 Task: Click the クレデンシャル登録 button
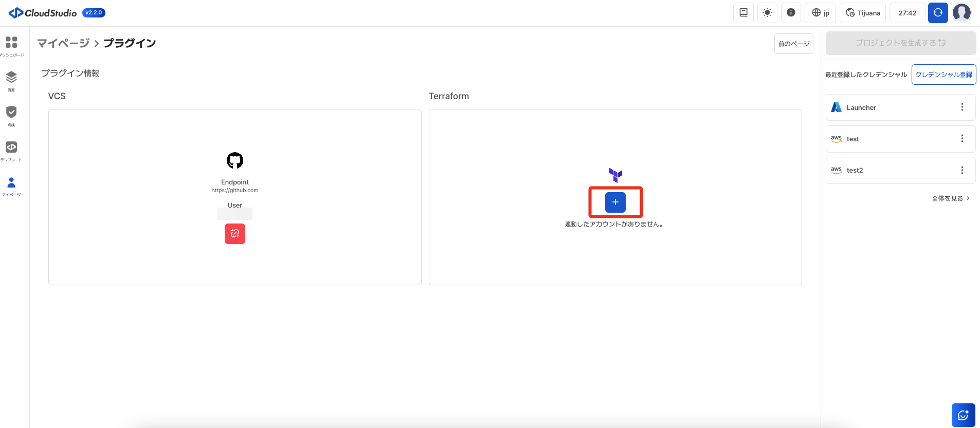click(943, 75)
